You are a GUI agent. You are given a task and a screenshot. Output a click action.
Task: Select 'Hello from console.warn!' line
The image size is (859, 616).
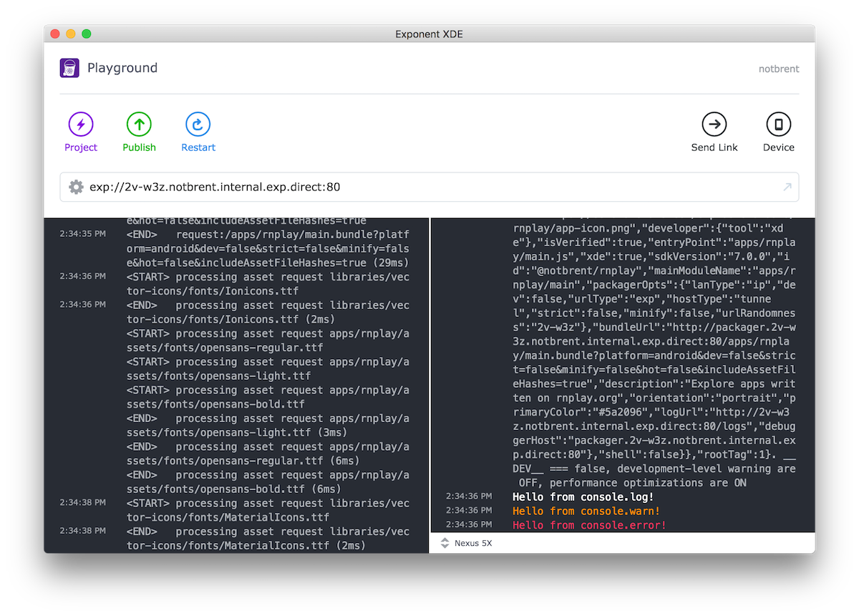(x=586, y=511)
